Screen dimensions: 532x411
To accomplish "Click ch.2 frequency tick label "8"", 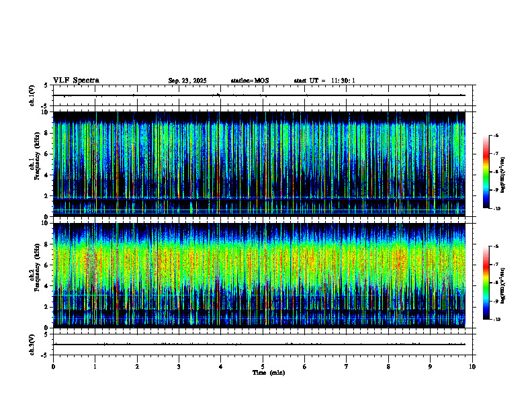I will tap(47, 244).
